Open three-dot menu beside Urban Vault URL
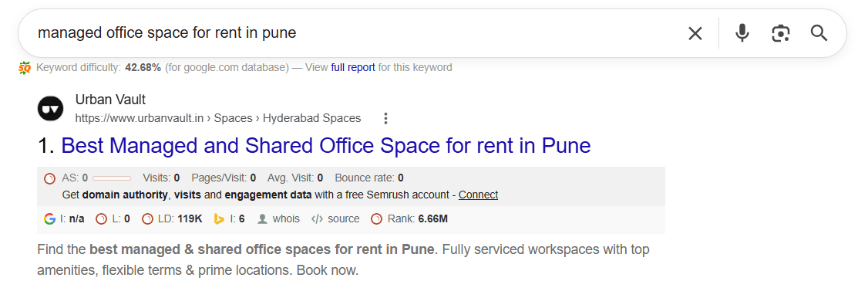This screenshot has width=868, height=298. [x=386, y=119]
